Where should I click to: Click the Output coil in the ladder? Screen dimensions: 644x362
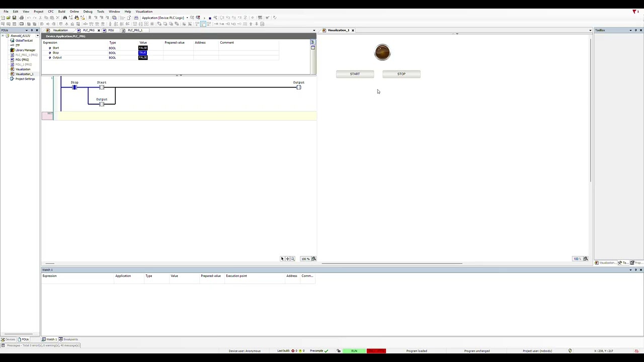298,87
